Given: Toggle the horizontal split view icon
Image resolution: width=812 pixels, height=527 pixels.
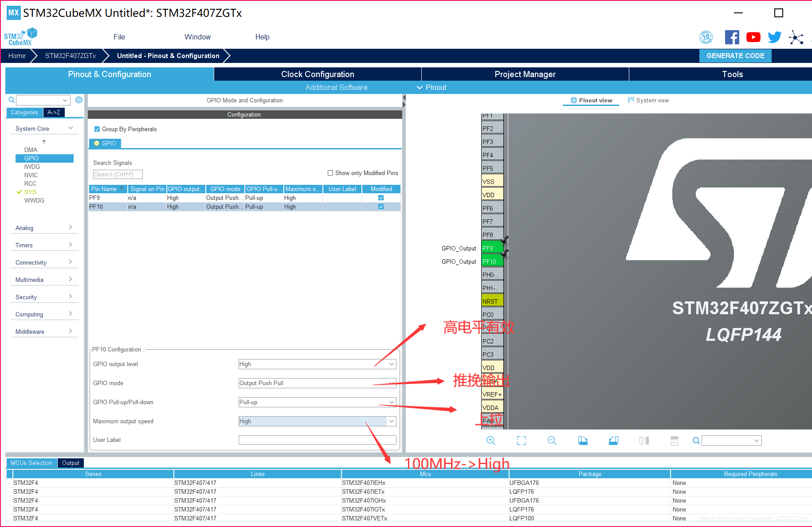Looking at the screenshot, I should point(675,441).
